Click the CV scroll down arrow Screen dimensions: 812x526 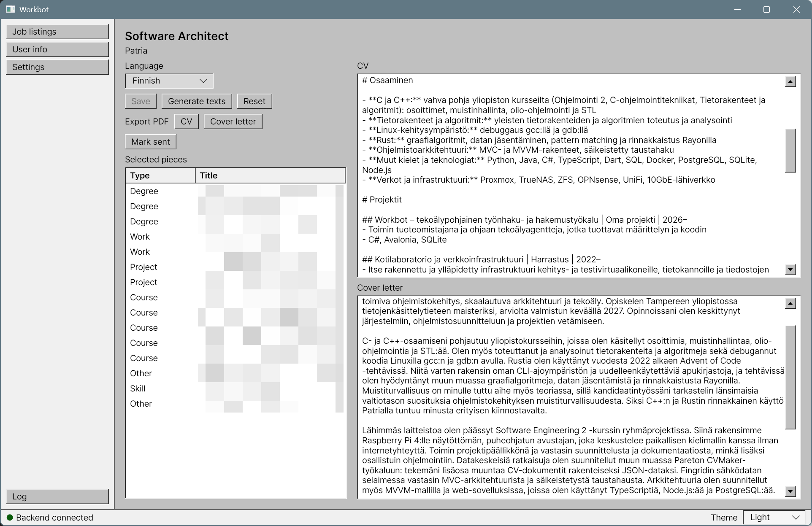point(790,270)
